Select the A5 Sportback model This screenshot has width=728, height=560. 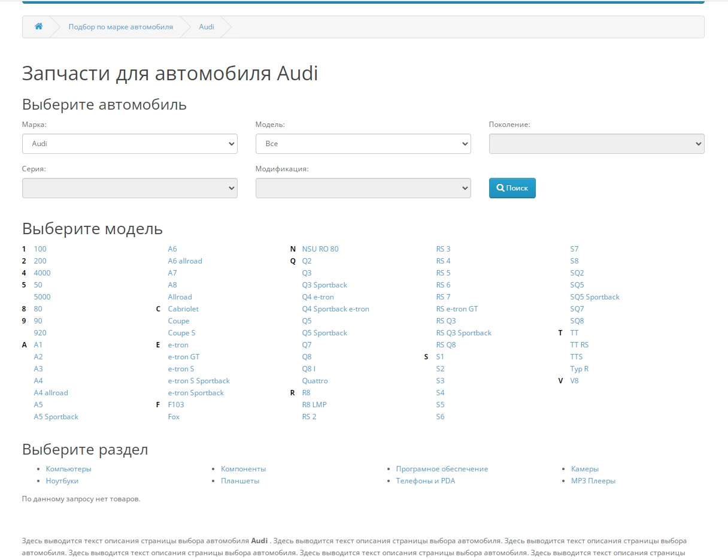(x=56, y=417)
